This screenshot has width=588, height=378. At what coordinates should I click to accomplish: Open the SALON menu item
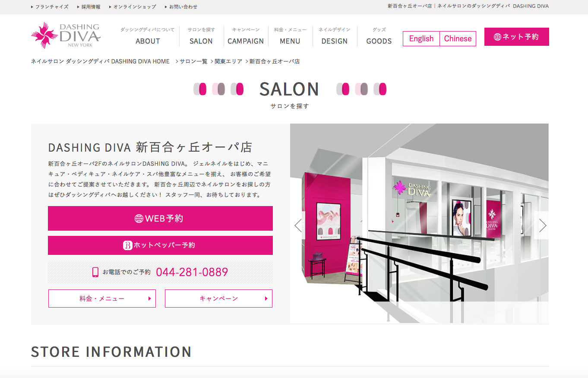[201, 36]
